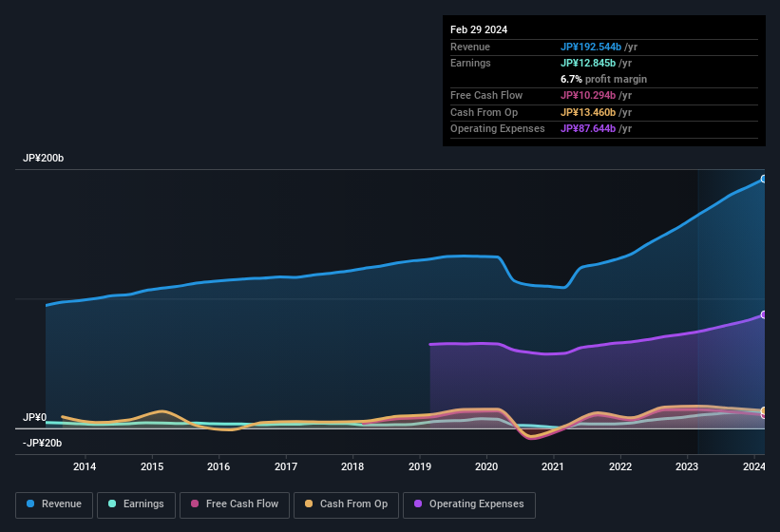
Task: Click the 2024 axis label
Action: click(753, 466)
